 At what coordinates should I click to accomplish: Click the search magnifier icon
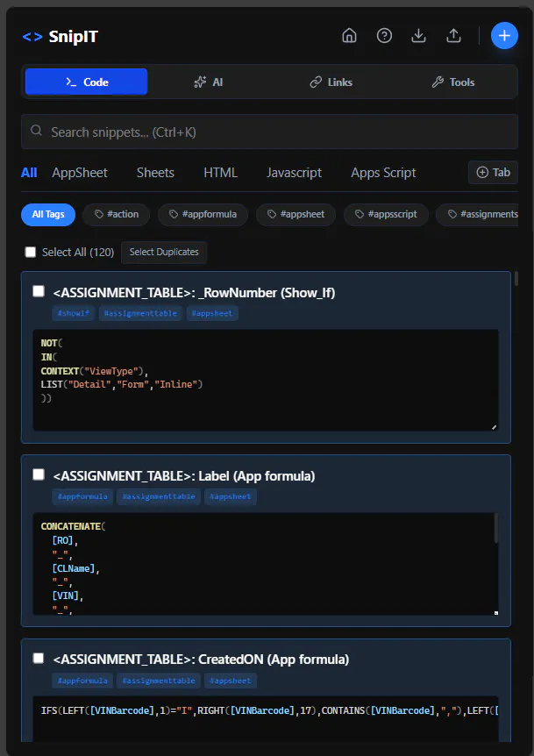pyautogui.click(x=36, y=131)
